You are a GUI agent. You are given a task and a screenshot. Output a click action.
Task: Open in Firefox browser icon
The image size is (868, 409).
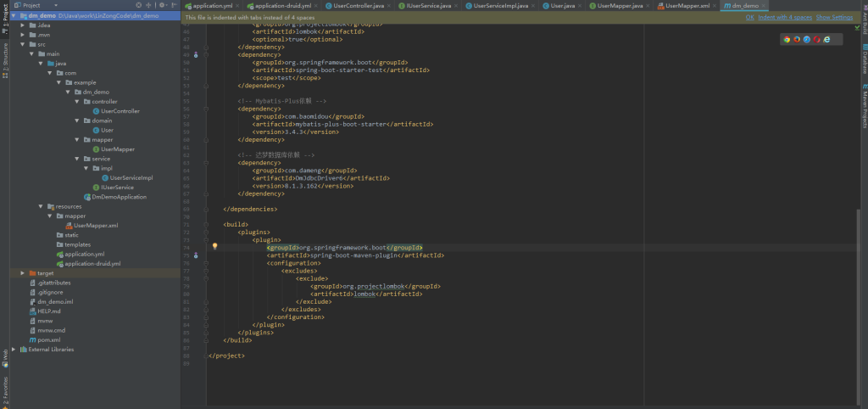click(797, 39)
